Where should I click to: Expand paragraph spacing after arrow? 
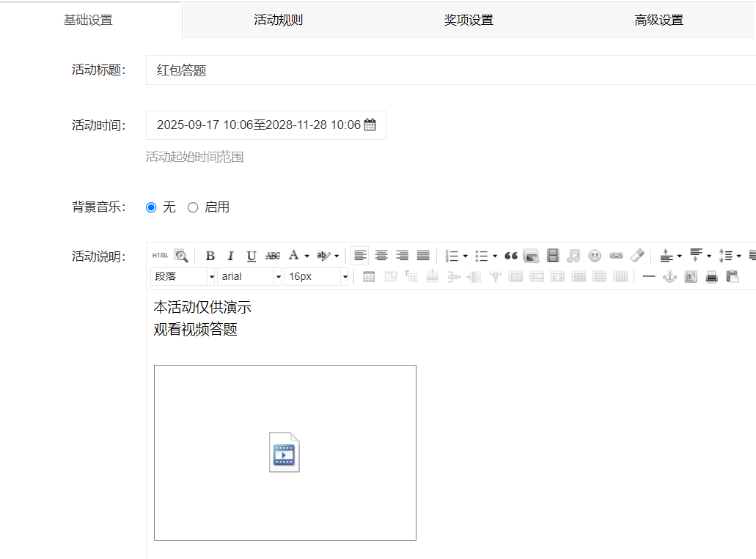click(x=709, y=256)
